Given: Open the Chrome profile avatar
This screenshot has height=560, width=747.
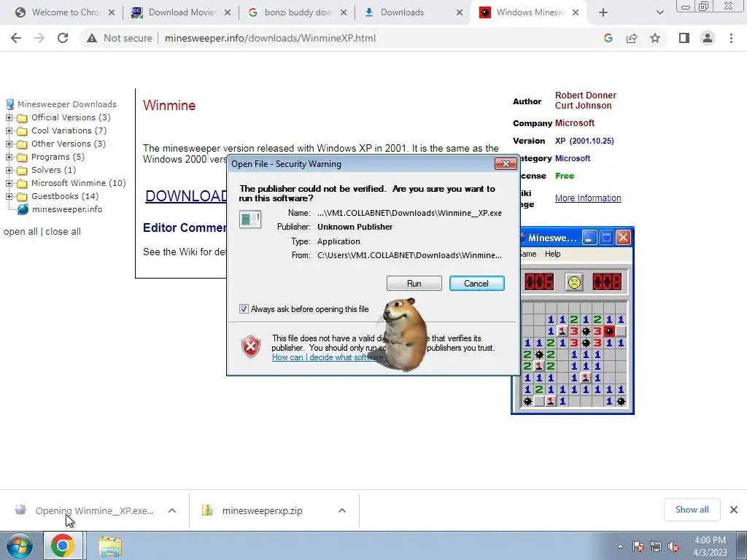Looking at the screenshot, I should (708, 38).
